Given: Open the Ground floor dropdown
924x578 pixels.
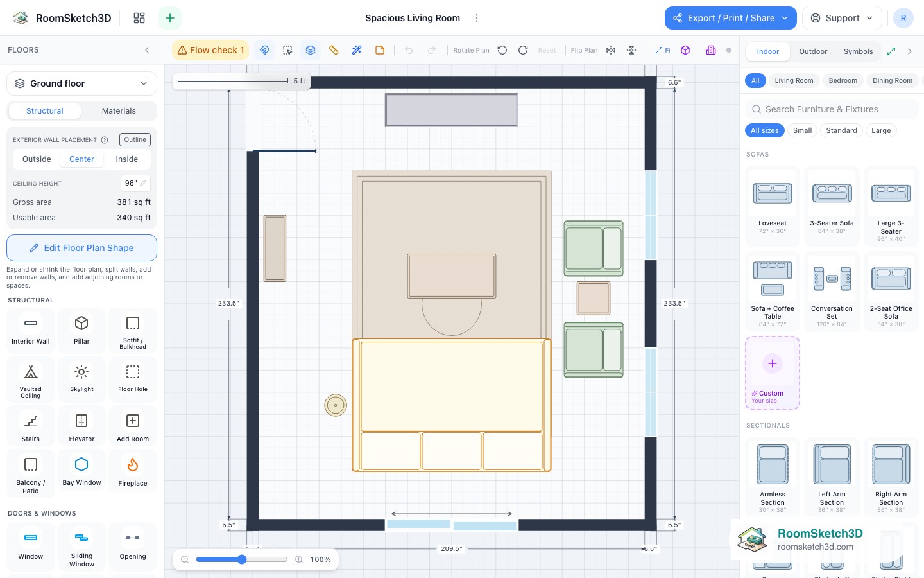Looking at the screenshot, I should [x=81, y=83].
